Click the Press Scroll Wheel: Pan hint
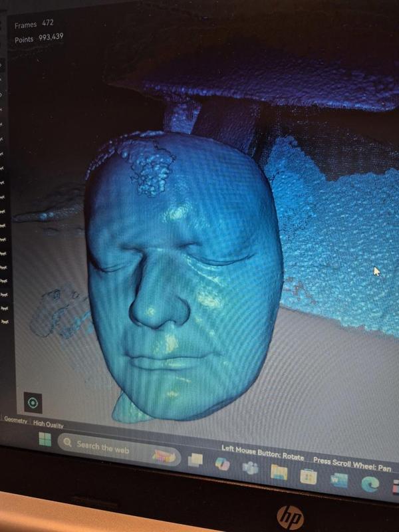399x532 pixels. pyautogui.click(x=352, y=464)
